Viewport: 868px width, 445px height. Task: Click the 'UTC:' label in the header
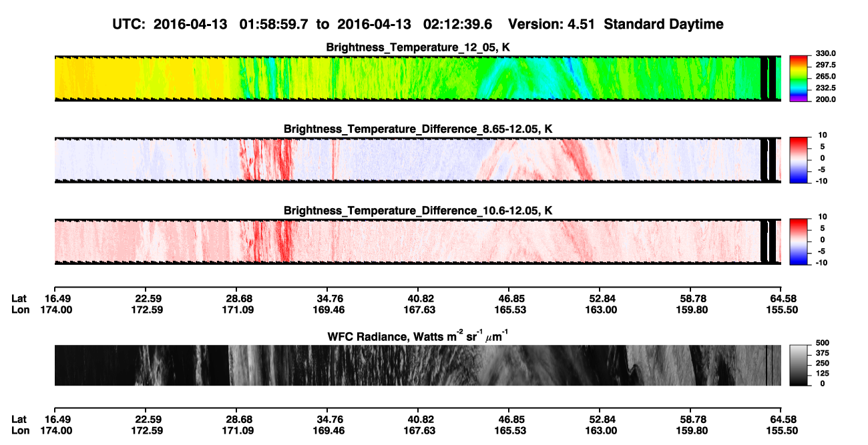pos(130,24)
